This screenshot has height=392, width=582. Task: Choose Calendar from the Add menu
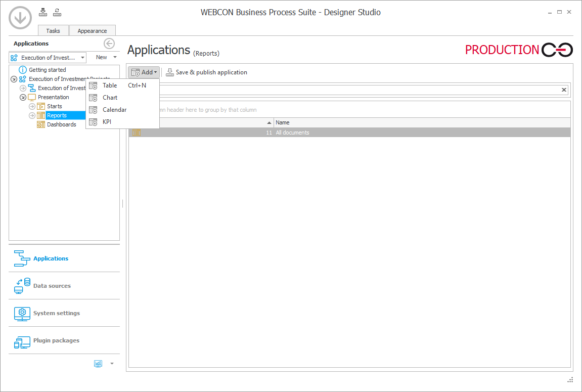click(x=122, y=110)
